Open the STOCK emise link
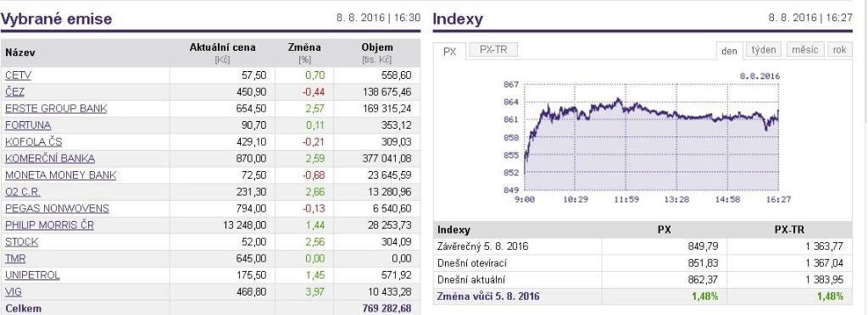 click(x=21, y=241)
